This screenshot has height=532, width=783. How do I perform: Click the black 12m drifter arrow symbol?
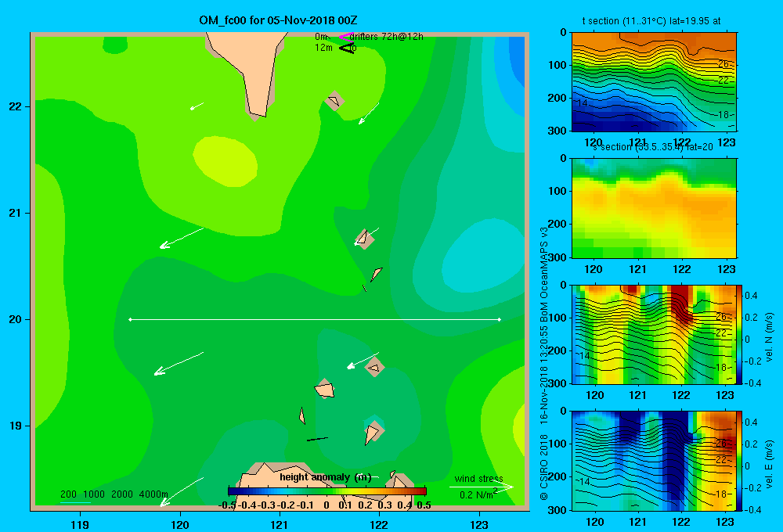point(347,49)
